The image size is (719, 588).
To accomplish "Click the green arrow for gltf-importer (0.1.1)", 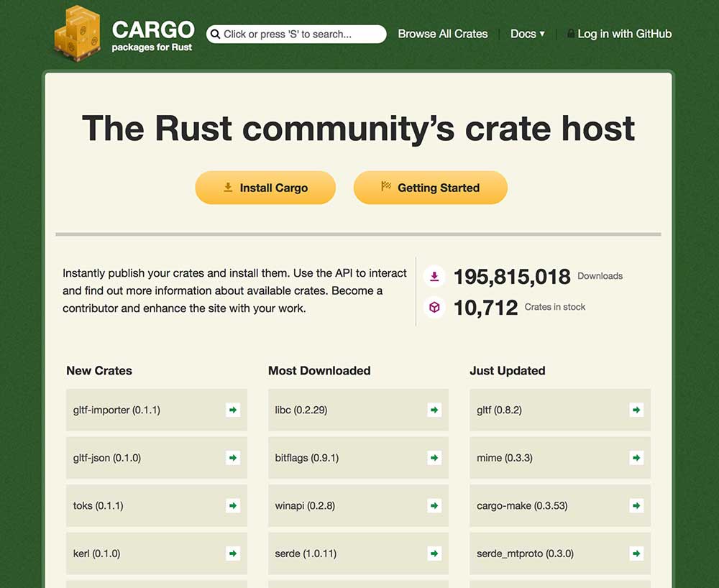I will pyautogui.click(x=233, y=410).
